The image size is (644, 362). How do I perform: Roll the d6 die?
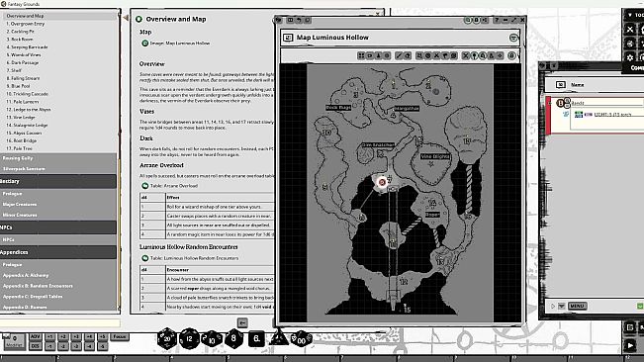(256, 339)
